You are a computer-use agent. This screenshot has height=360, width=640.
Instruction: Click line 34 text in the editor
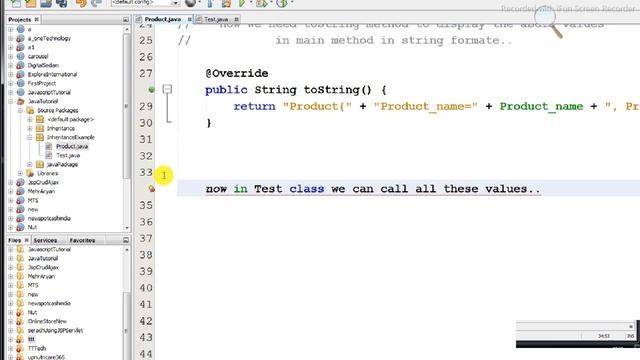pyautogui.click(x=373, y=189)
